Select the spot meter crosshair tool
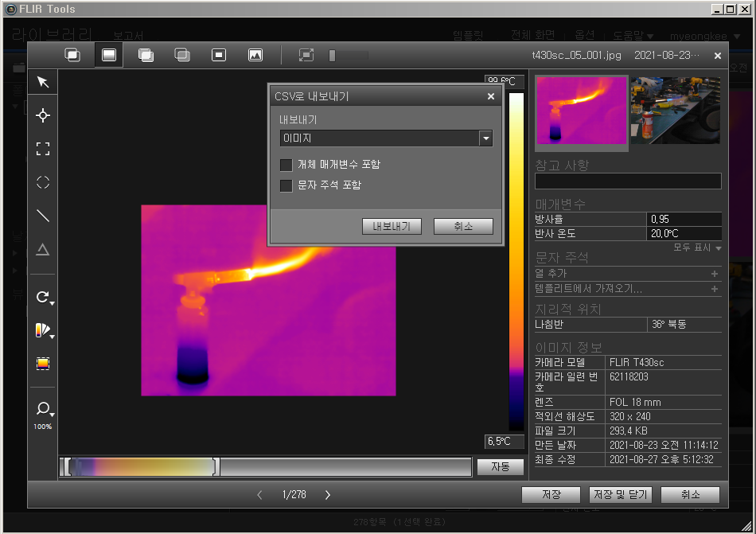Screen dimensions: 756x534 pos(43,115)
